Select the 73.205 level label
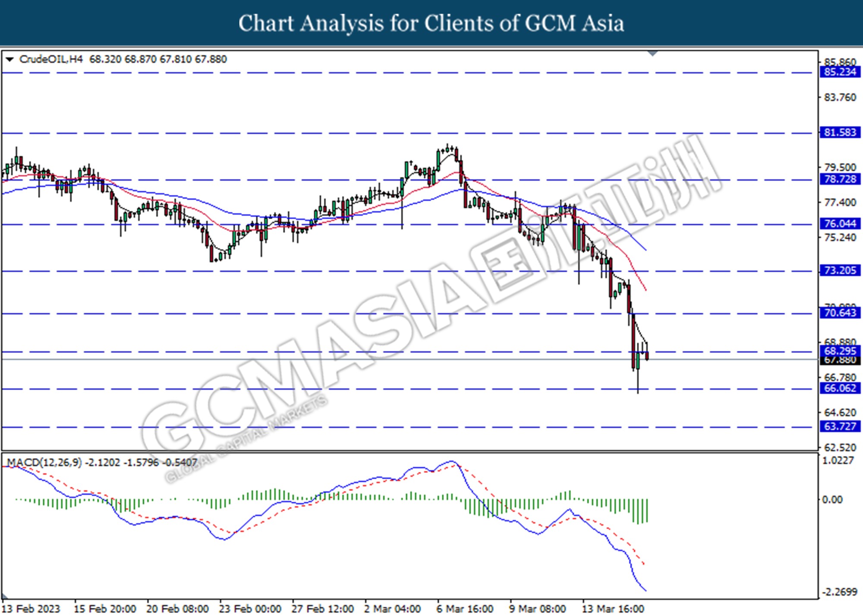The height and width of the screenshot is (616, 863). point(839,270)
